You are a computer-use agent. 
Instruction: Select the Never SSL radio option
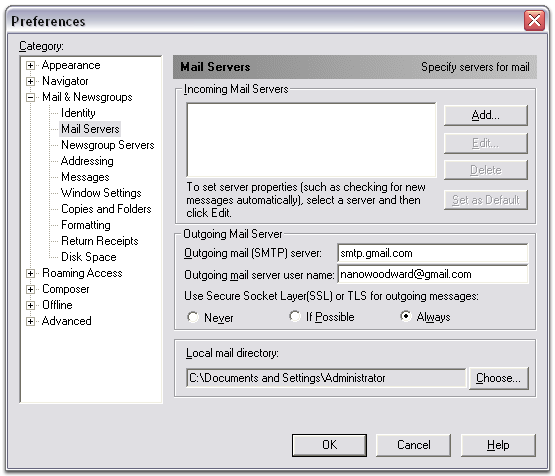tap(193, 317)
